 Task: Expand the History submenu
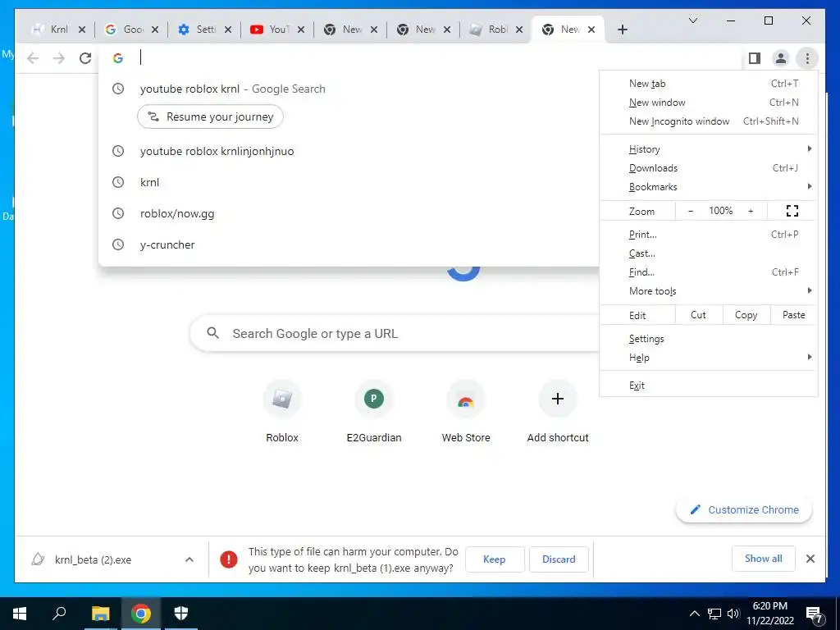pos(709,149)
